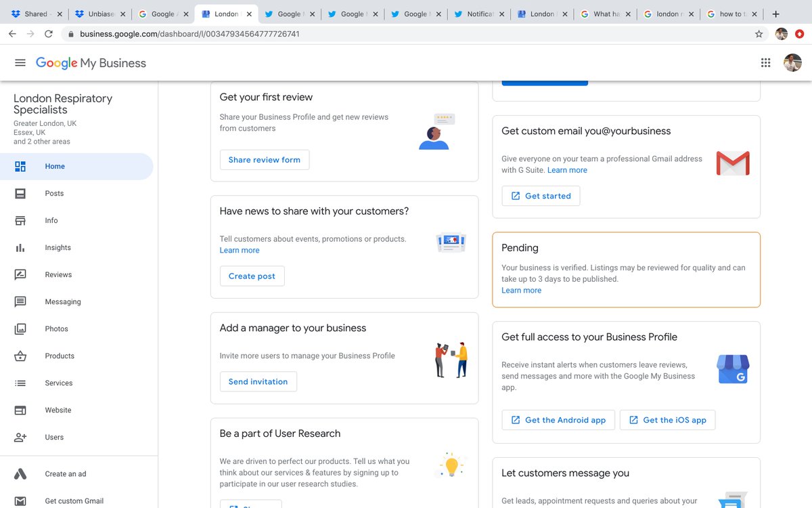Open a new browser tab with plus
Viewport: 812px width, 508px height.
coord(775,14)
